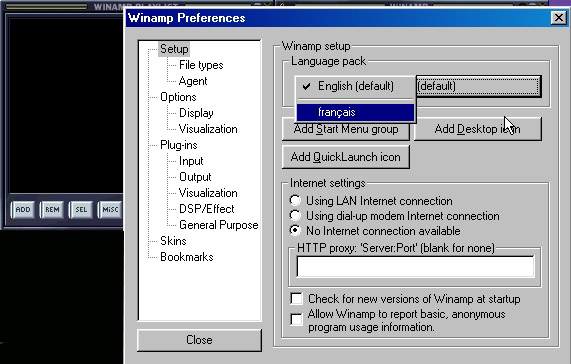
Task: Open General Purpose plug-ins page
Action: click(x=218, y=225)
